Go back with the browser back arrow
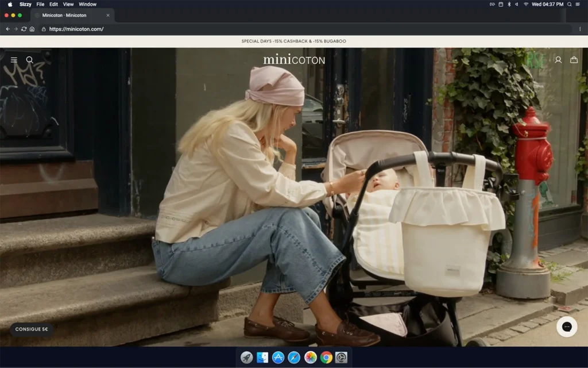The height and width of the screenshot is (368, 588). coord(7,29)
